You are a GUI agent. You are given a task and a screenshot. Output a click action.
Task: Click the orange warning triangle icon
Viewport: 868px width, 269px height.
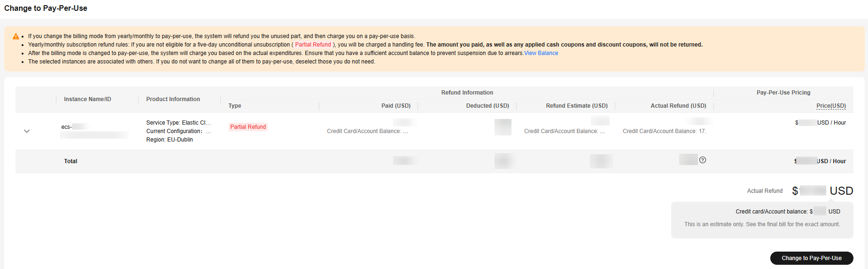[16, 36]
